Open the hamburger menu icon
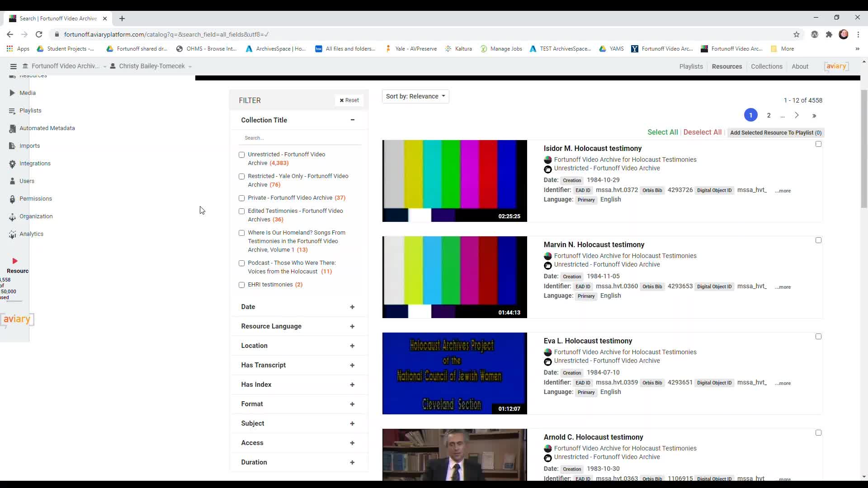The image size is (868, 488). click(x=13, y=66)
